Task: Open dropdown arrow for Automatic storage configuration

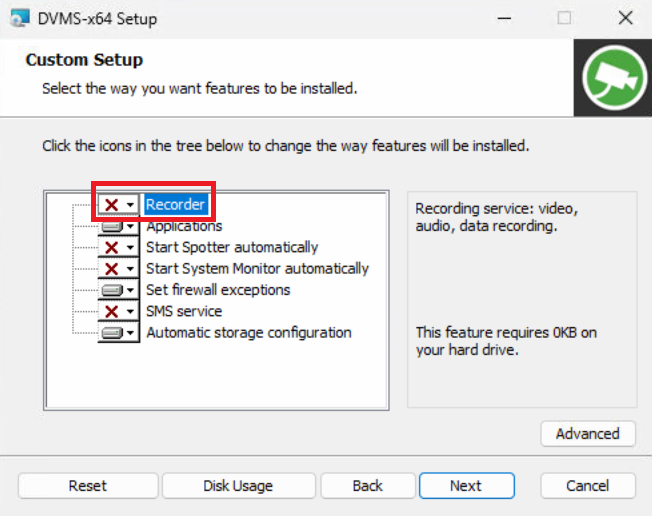Action: click(130, 333)
